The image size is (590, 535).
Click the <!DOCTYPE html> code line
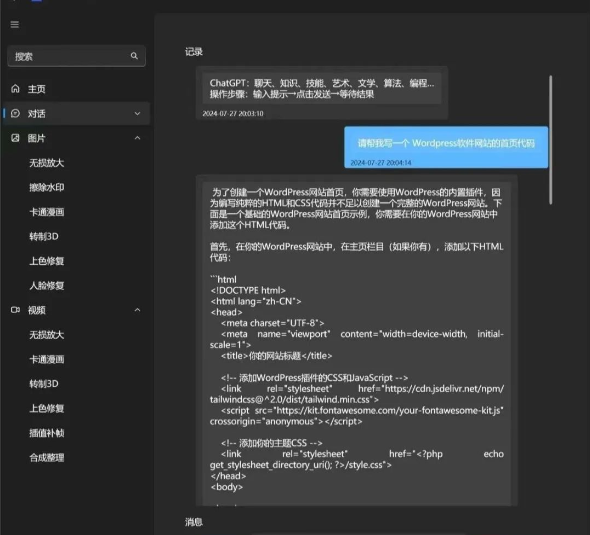[248, 290]
